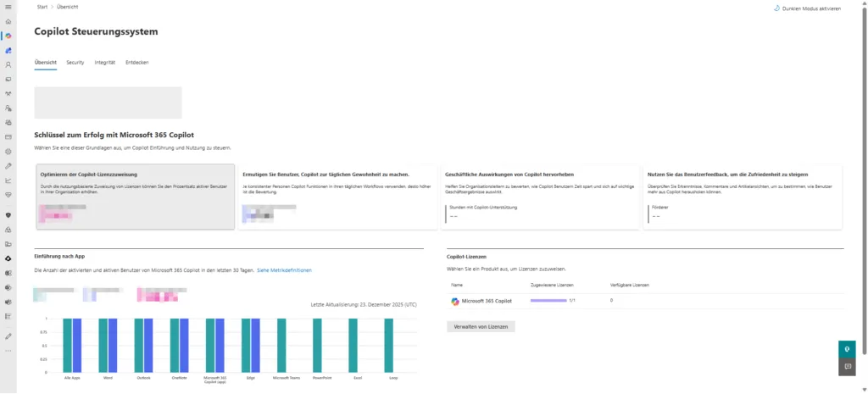Click the Start breadcrumb link

pos(42,7)
